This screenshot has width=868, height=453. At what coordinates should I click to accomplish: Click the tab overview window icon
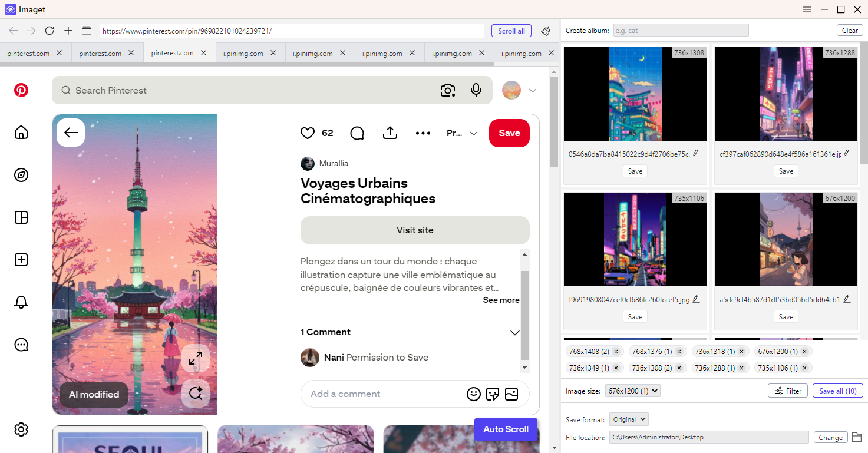[87, 31]
